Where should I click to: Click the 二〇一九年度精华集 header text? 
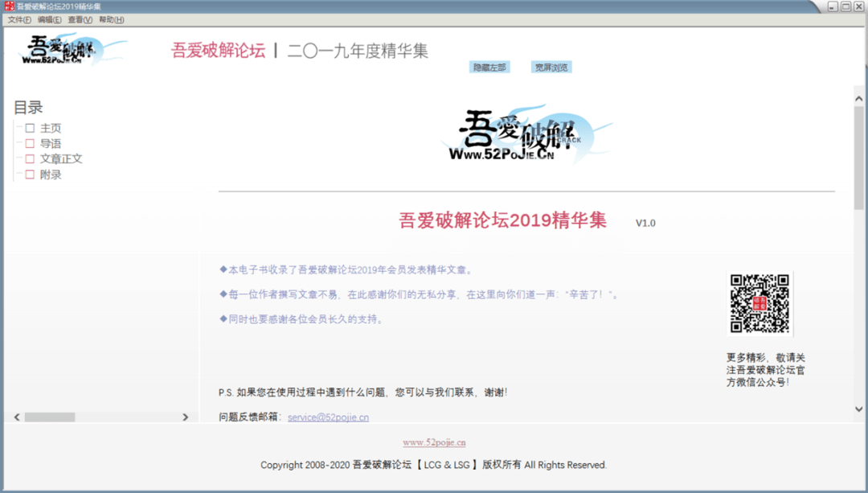click(x=358, y=51)
